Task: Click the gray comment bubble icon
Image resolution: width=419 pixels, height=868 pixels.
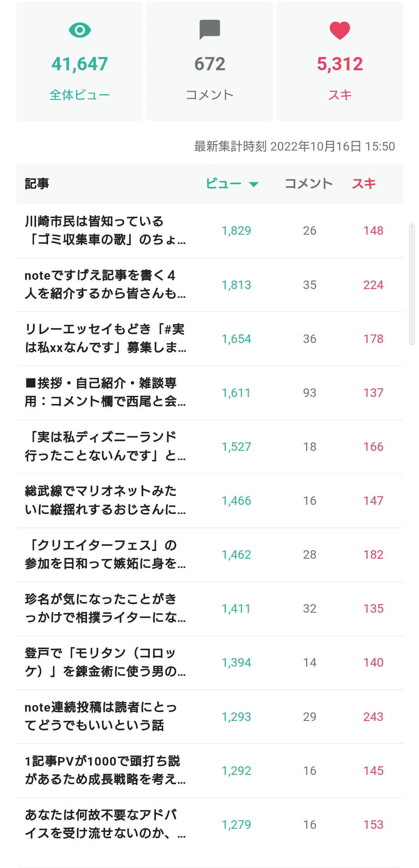Action: pyautogui.click(x=209, y=30)
